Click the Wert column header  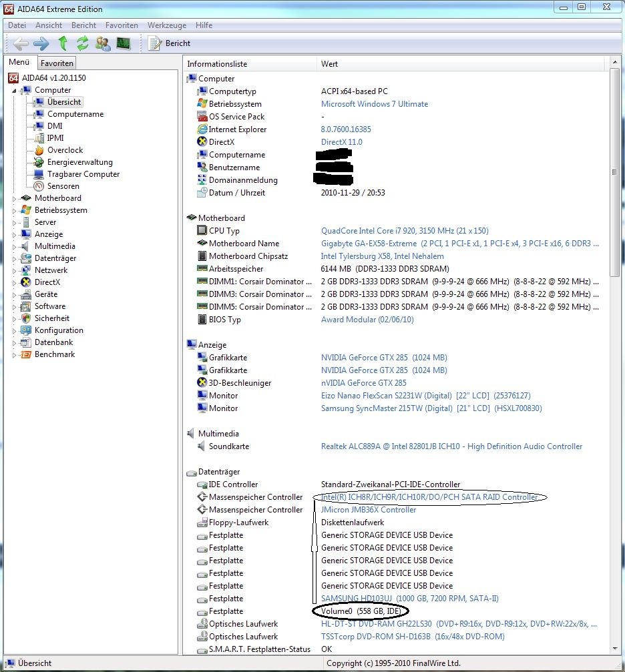(x=461, y=64)
